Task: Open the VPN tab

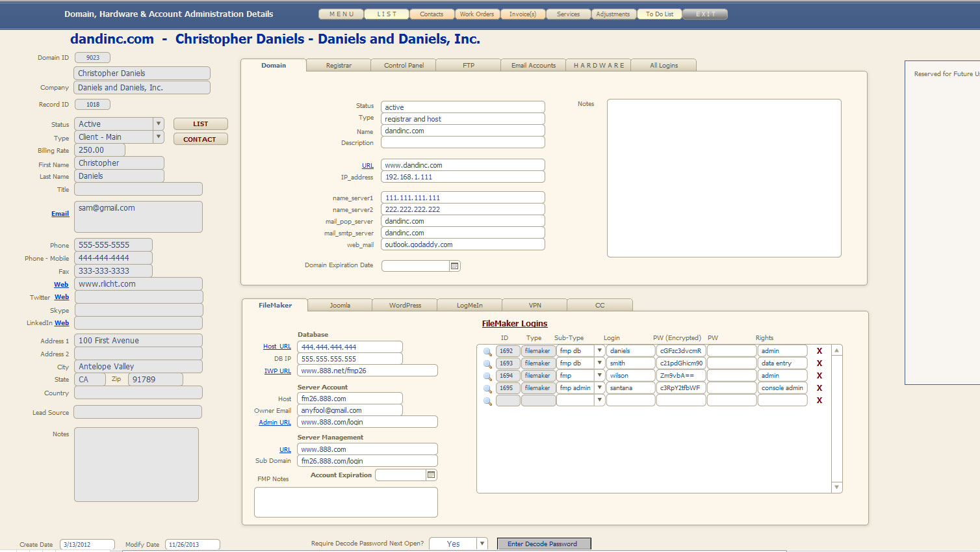Action: click(535, 305)
